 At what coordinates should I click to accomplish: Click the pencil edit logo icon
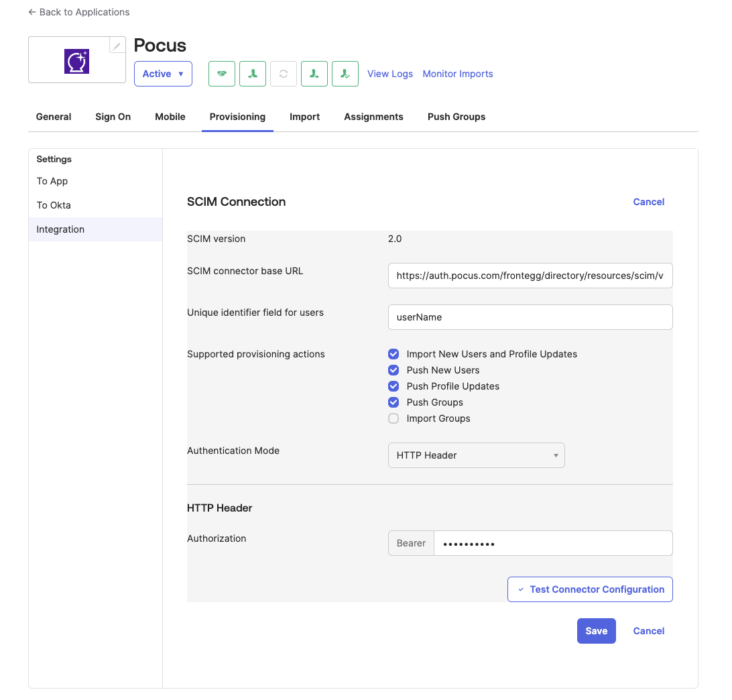click(x=117, y=45)
